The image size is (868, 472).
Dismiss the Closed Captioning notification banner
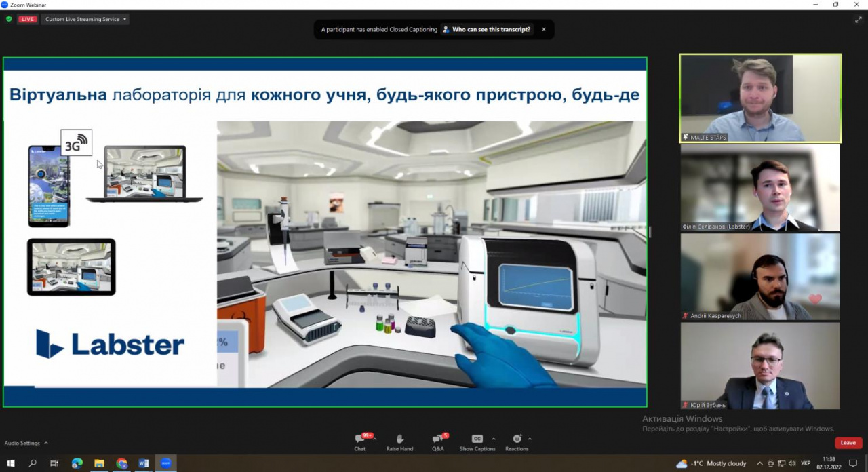pyautogui.click(x=543, y=30)
